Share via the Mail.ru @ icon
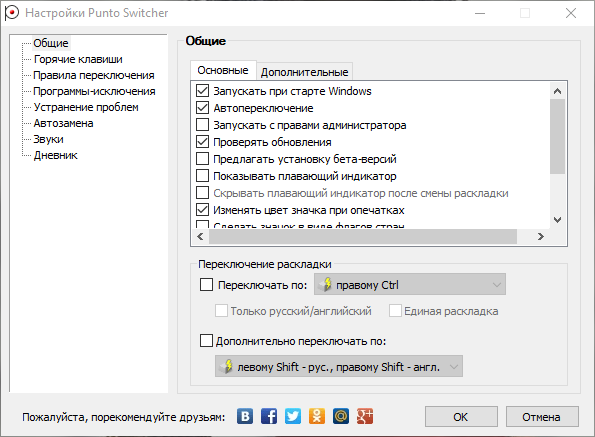Image resolution: width=595 pixels, height=437 pixels. (x=341, y=417)
